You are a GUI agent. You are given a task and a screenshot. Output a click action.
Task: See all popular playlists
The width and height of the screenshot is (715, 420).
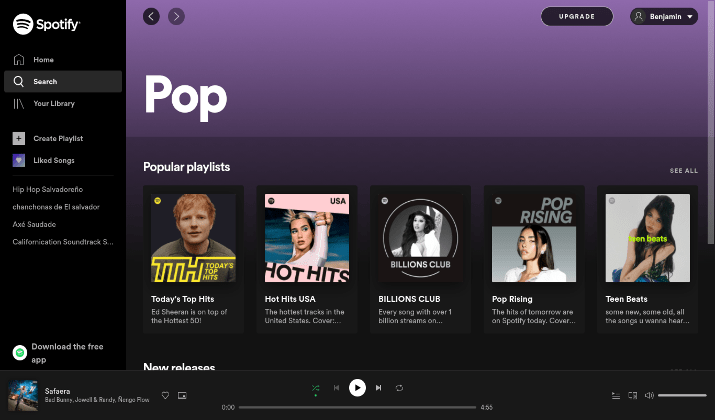[x=684, y=171]
